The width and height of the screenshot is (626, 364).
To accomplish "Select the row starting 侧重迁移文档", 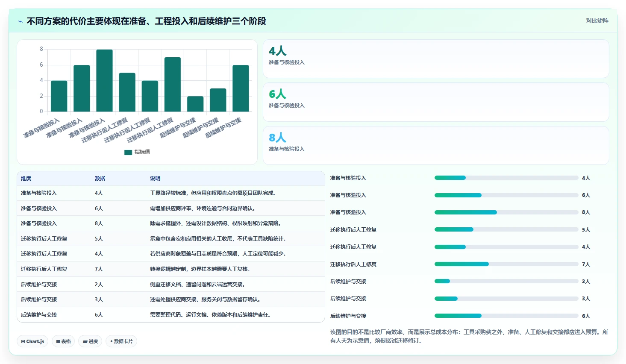I will (171, 285).
